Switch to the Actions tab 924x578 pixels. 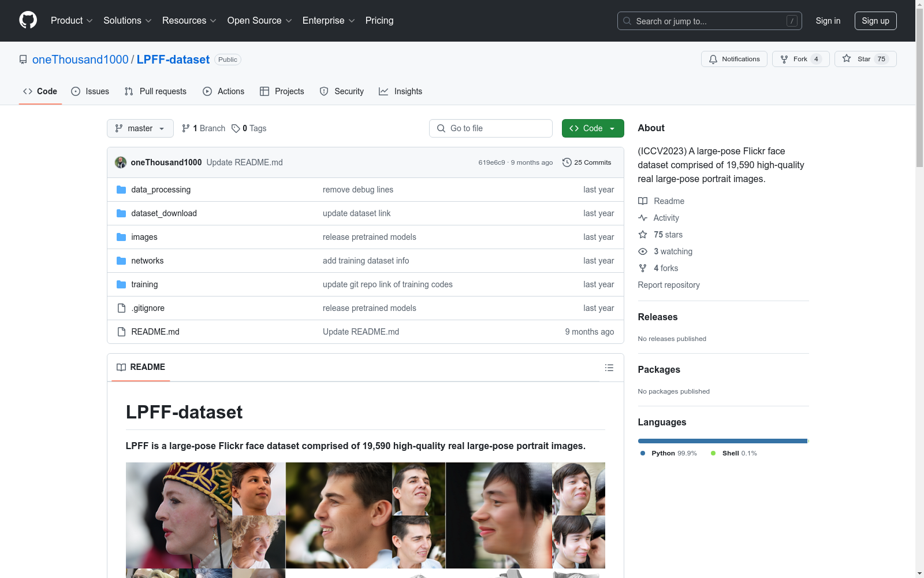[223, 91]
